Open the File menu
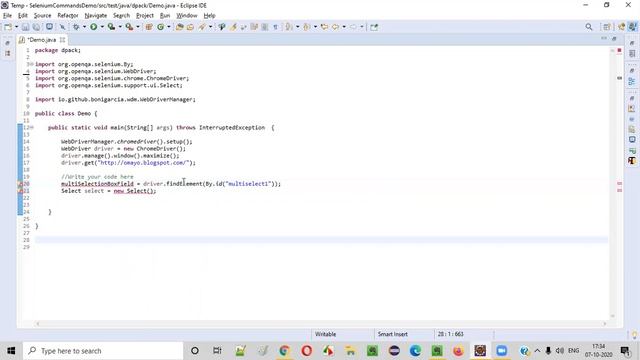The height and width of the screenshot is (360, 640). tap(7, 16)
